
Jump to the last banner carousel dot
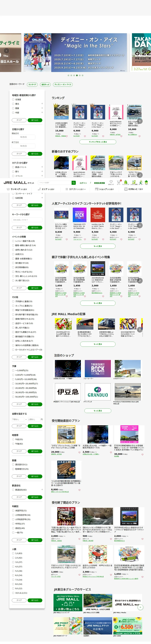click(x=82, y=75)
